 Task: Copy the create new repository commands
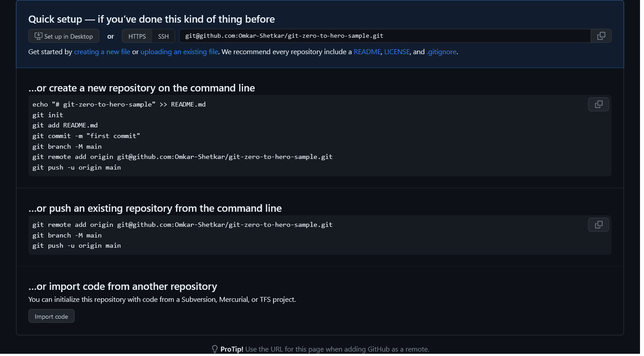tap(598, 104)
